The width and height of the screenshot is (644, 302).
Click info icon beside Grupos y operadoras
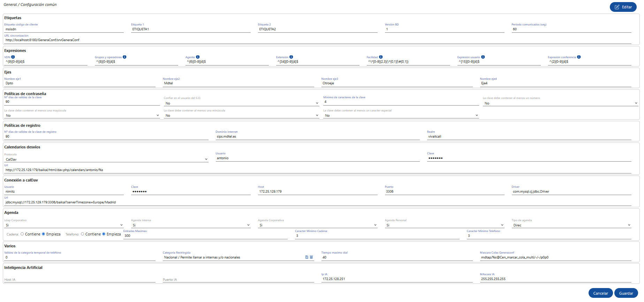click(124, 57)
